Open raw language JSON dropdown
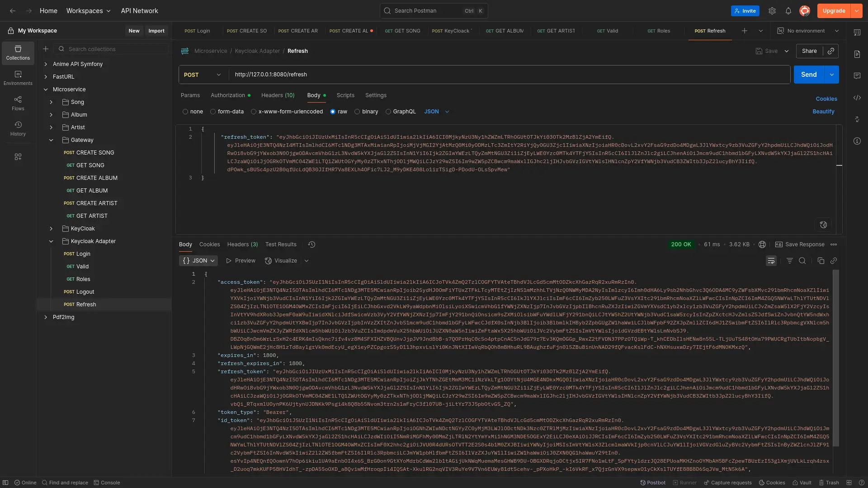 point(436,112)
